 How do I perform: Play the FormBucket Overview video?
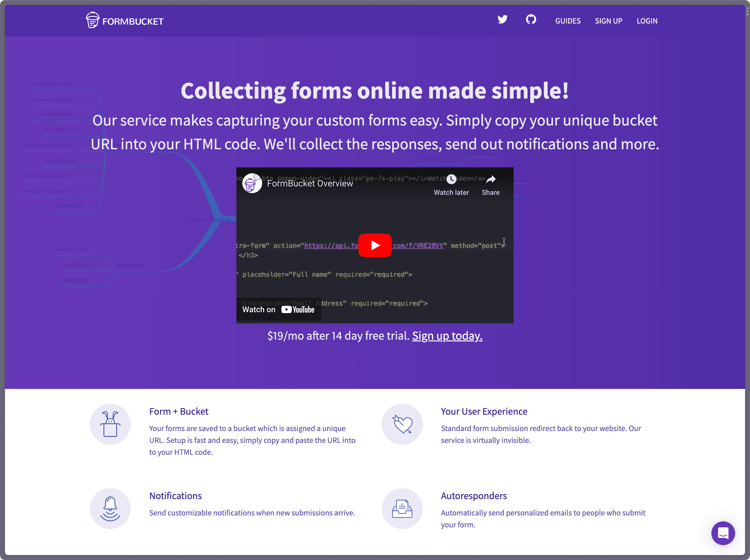[x=375, y=245]
